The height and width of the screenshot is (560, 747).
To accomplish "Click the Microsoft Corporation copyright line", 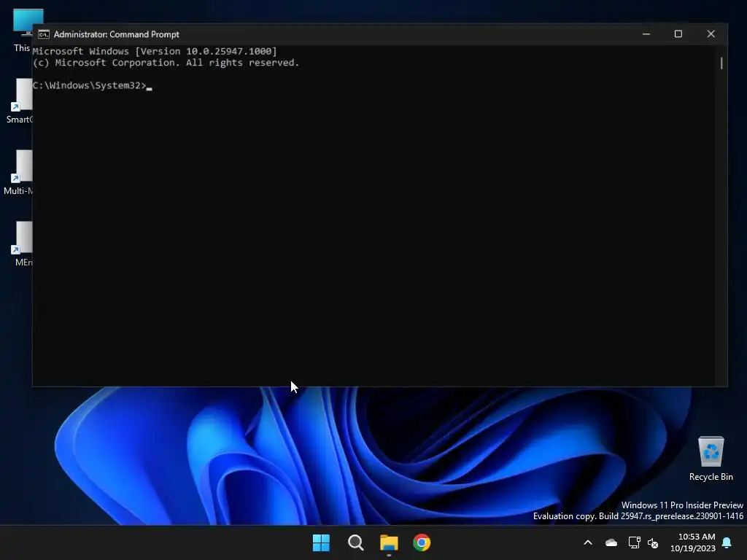I will click(x=166, y=63).
